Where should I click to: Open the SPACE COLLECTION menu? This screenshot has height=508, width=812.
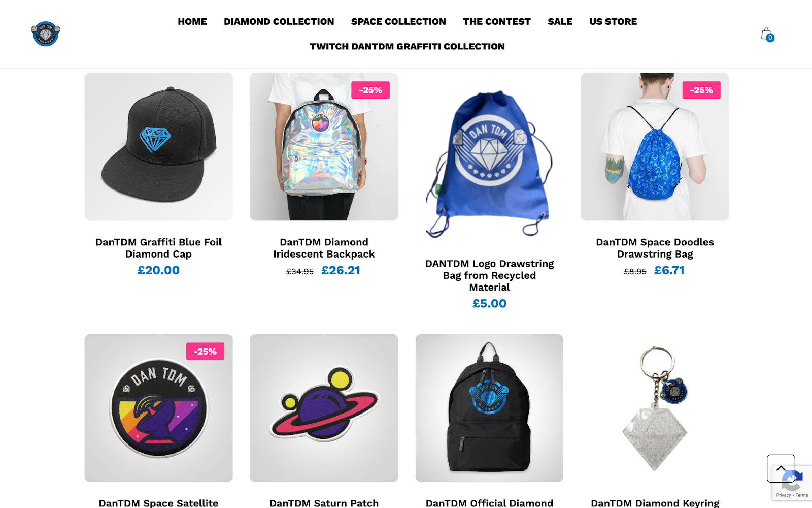click(398, 22)
